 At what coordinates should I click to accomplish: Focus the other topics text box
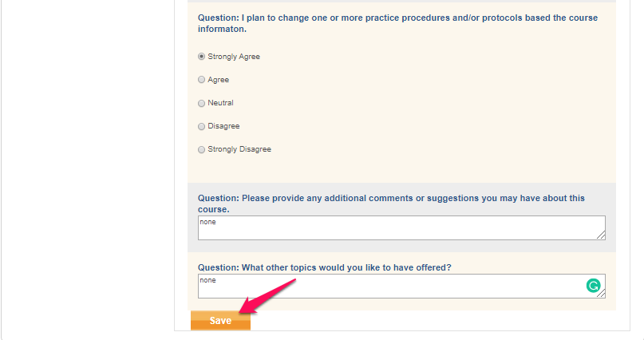click(x=401, y=287)
